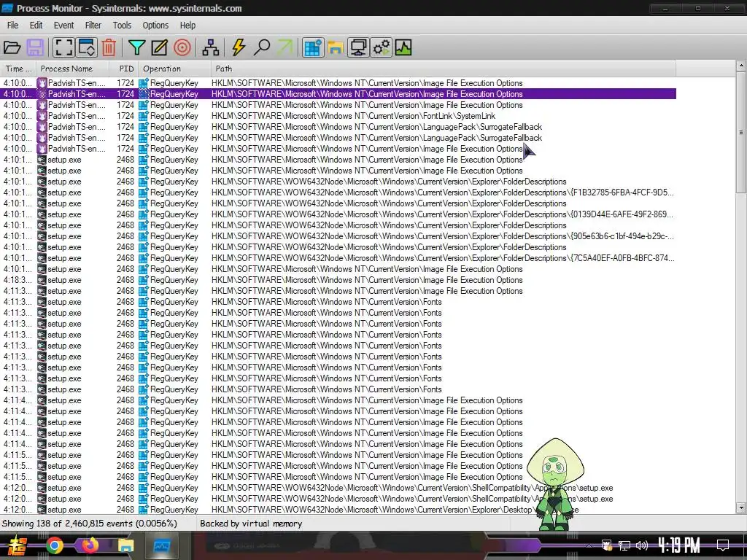Click the vertical scrollbar thumb
Viewport: 747px width, 560px height.
[741, 133]
